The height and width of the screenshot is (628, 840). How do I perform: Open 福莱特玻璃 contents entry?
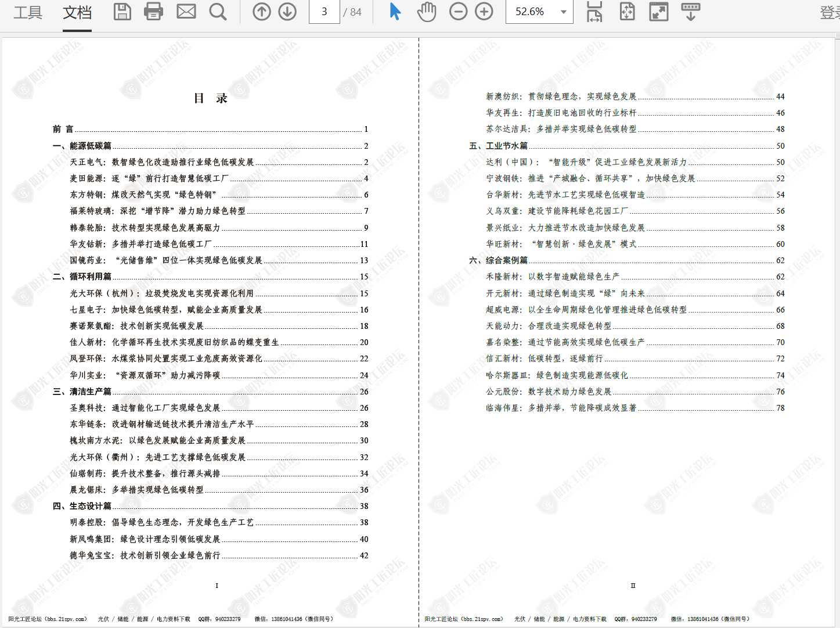(x=219, y=211)
